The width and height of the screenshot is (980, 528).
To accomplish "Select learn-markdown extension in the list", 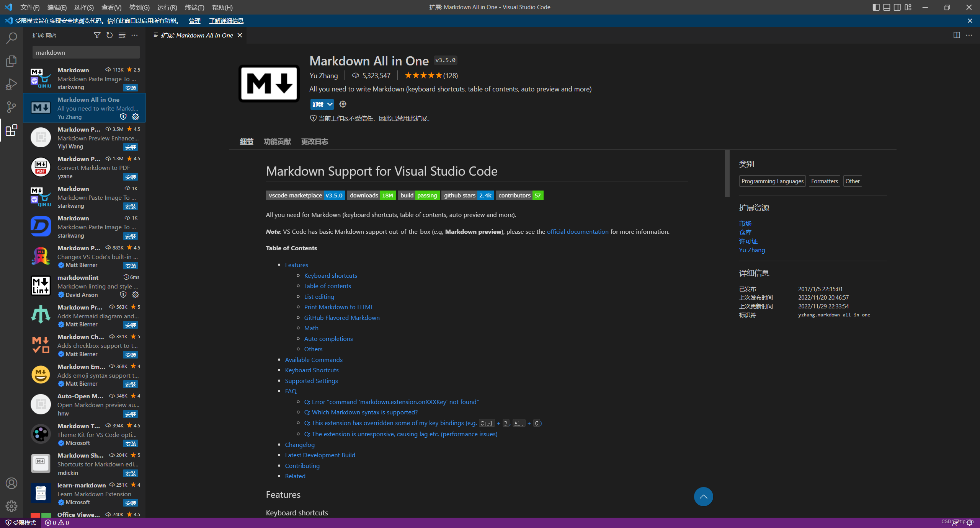I will point(84,494).
